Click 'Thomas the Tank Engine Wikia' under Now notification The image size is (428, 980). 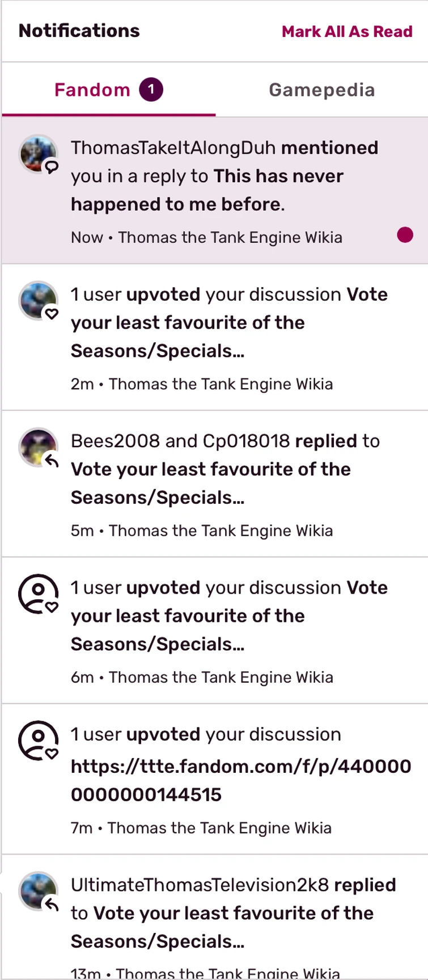(230, 237)
